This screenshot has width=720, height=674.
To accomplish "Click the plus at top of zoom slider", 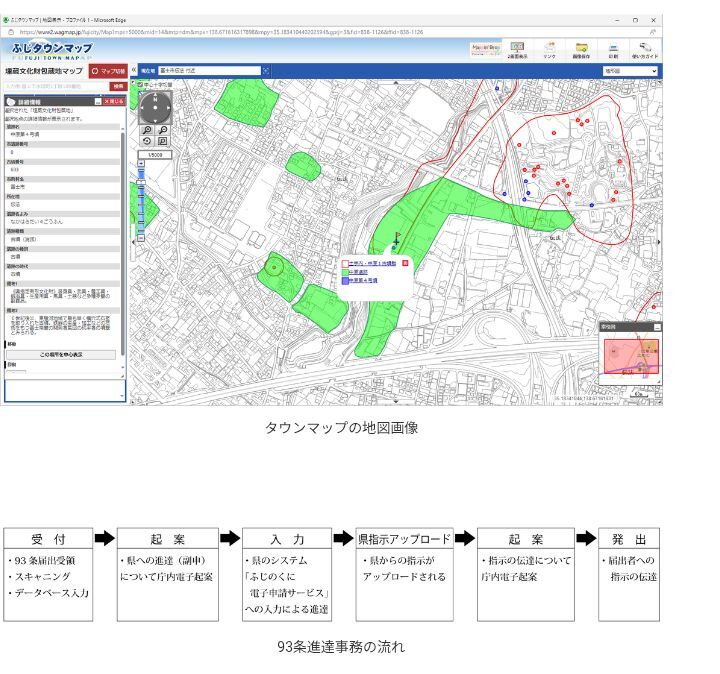I will pos(141,163).
